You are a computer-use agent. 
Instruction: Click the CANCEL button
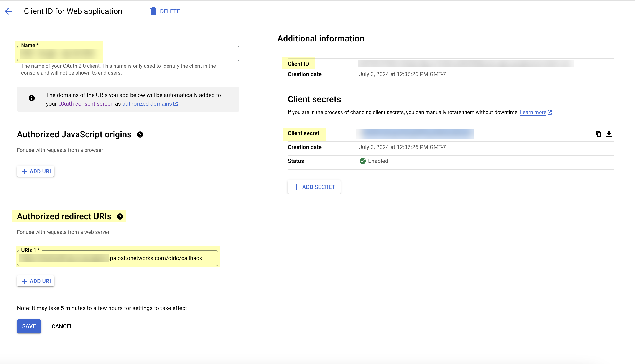(x=62, y=326)
